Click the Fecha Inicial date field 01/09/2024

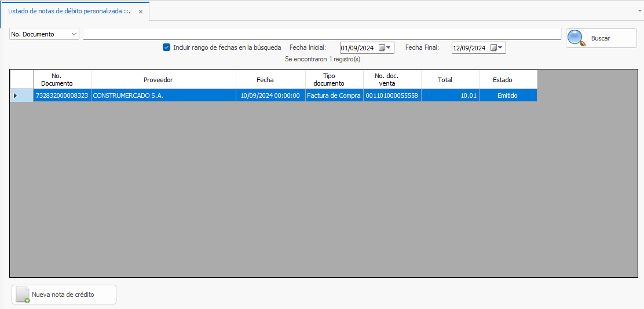pyautogui.click(x=358, y=48)
